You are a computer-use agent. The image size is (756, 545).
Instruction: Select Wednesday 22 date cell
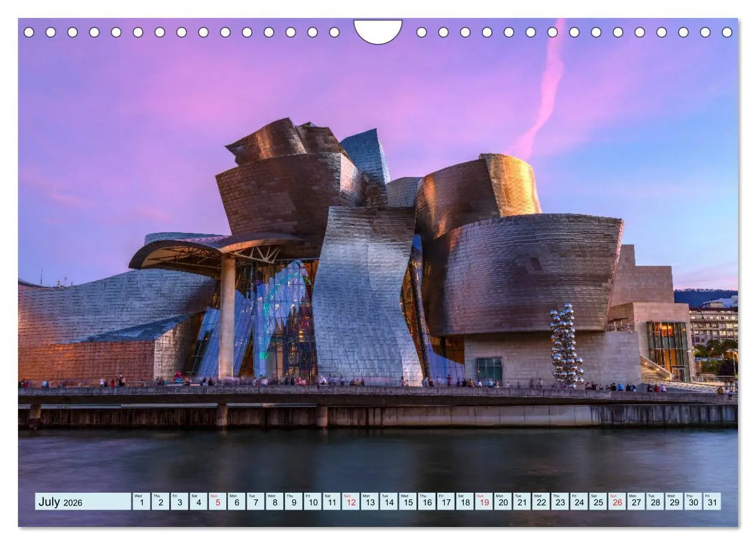[x=541, y=501]
